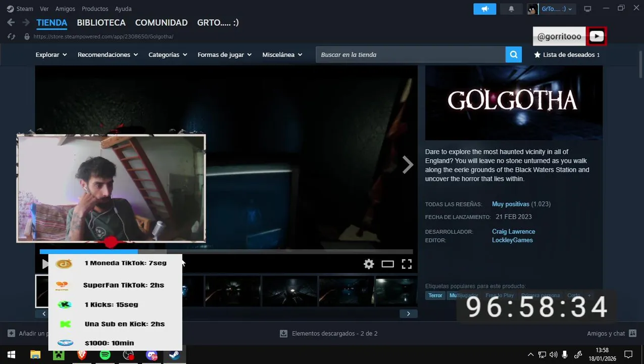The height and width of the screenshot is (364, 644).
Task: Open the Productos menu
Action: (95, 9)
